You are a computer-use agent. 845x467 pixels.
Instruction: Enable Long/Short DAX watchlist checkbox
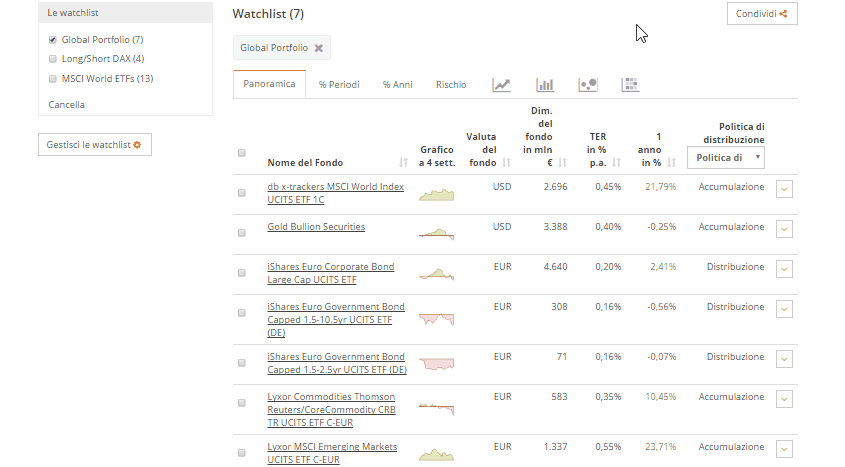tap(53, 59)
